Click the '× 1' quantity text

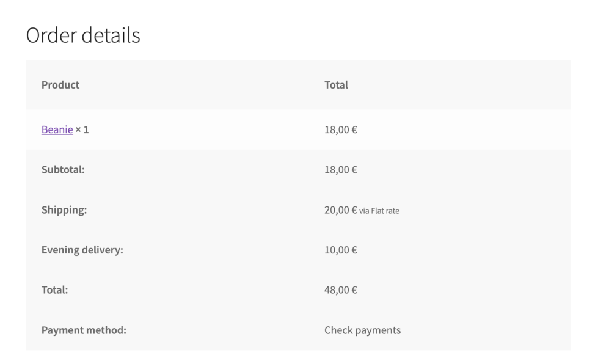[x=82, y=129]
